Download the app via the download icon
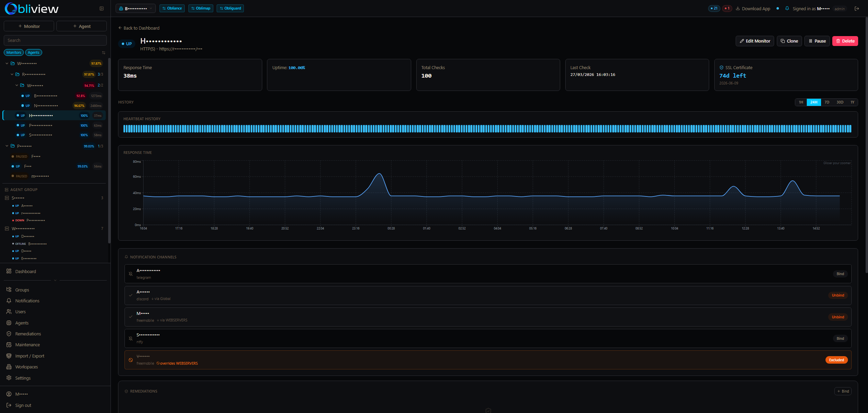 pos(737,8)
